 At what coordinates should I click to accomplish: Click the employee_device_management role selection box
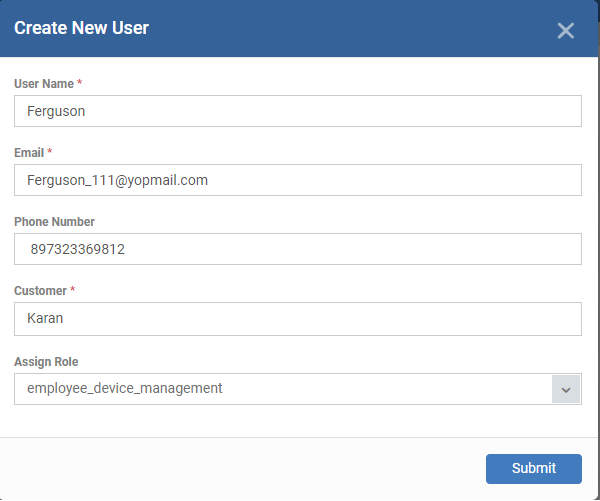(298, 389)
